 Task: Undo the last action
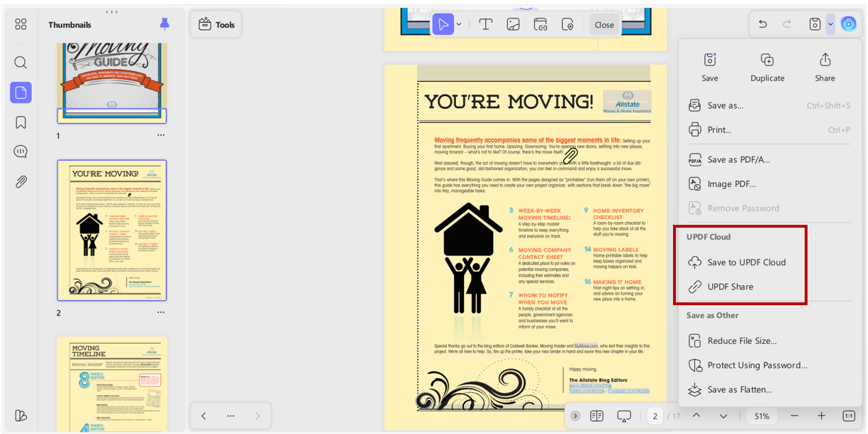(763, 24)
